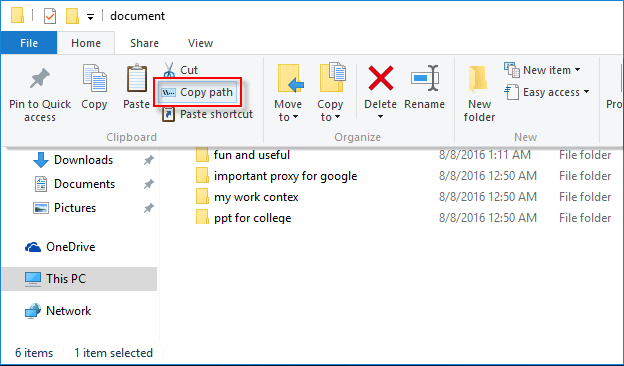Screen dimensions: 624x366
Task: Click File folder type of 'ppt for college'
Action: coord(585,218)
